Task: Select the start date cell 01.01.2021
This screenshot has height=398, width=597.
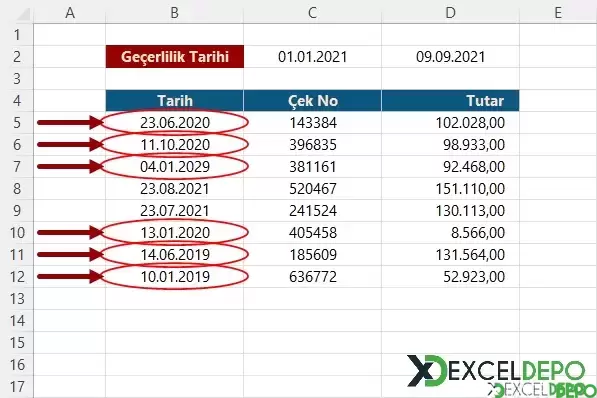Action: [313, 57]
